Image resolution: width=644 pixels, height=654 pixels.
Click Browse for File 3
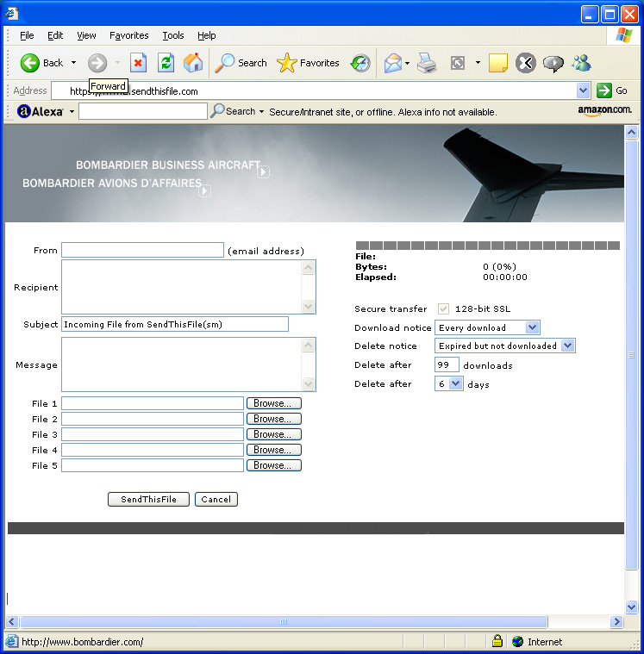coord(274,434)
